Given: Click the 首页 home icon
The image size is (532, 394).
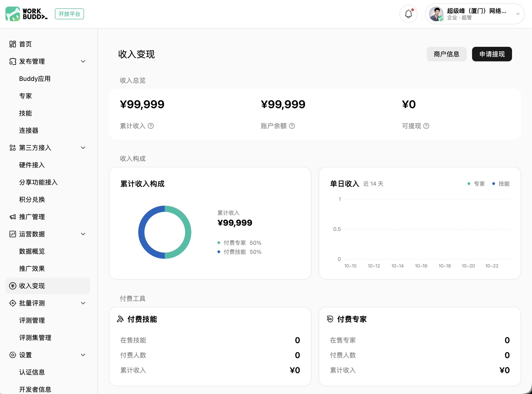Looking at the screenshot, I should [x=13, y=44].
